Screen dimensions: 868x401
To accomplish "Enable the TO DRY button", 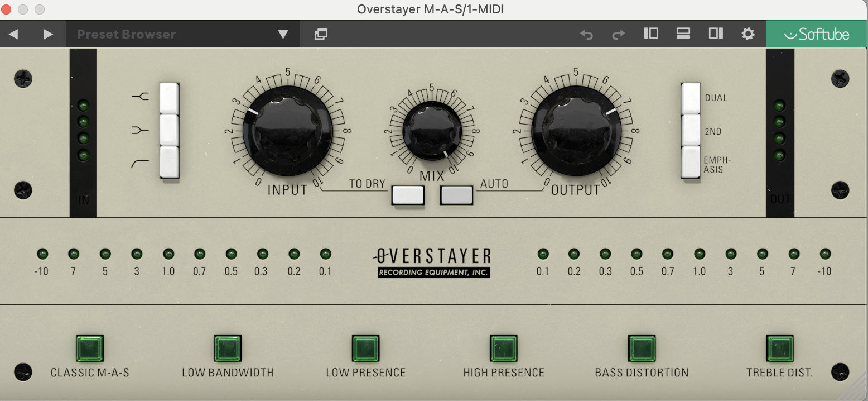I will click(x=408, y=195).
